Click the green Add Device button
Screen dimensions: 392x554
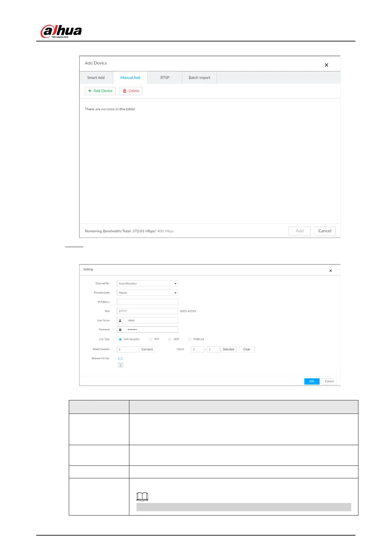[x=100, y=91]
